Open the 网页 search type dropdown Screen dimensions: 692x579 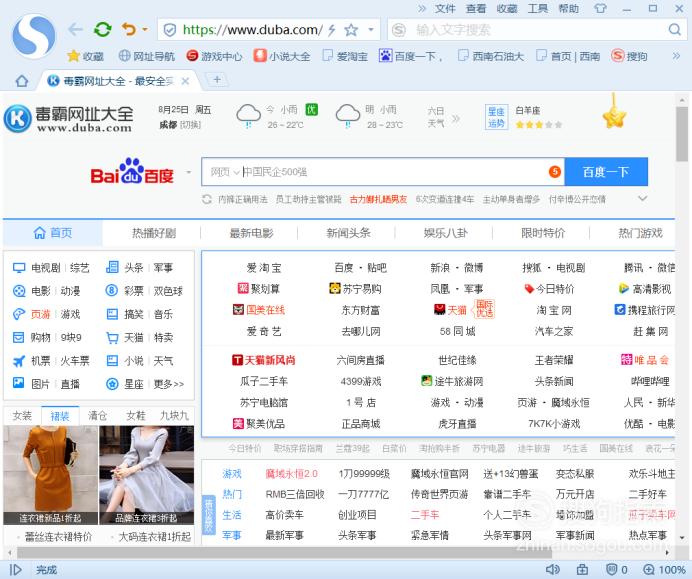point(225,172)
